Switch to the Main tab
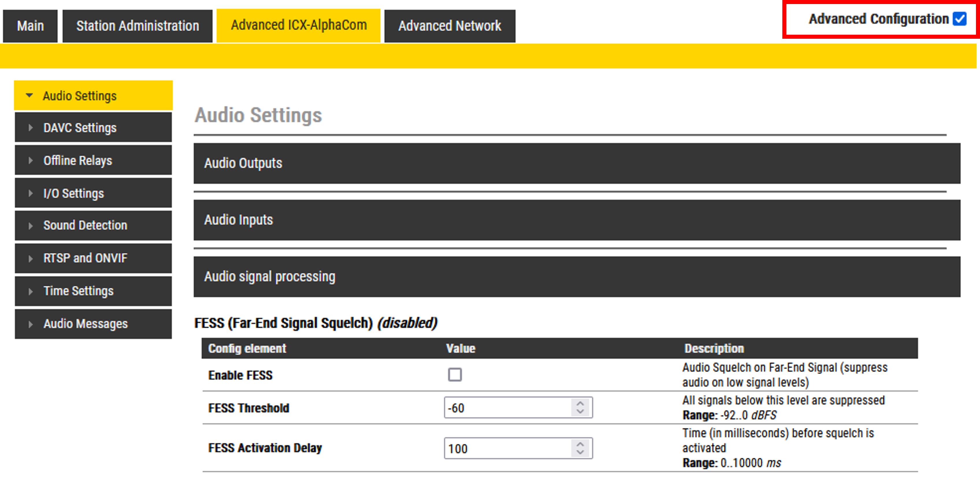The image size is (980, 487). (x=30, y=26)
